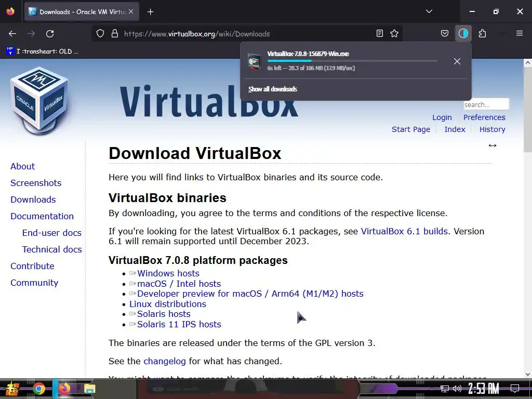Click the download progress bar
The width and height of the screenshot is (532, 399).
352,61
